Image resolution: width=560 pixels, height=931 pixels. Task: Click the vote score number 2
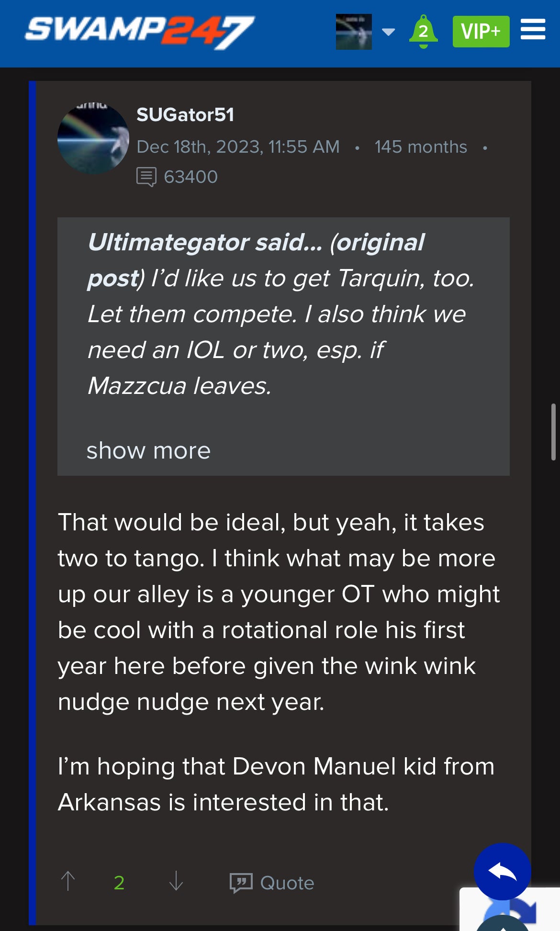coord(119,882)
